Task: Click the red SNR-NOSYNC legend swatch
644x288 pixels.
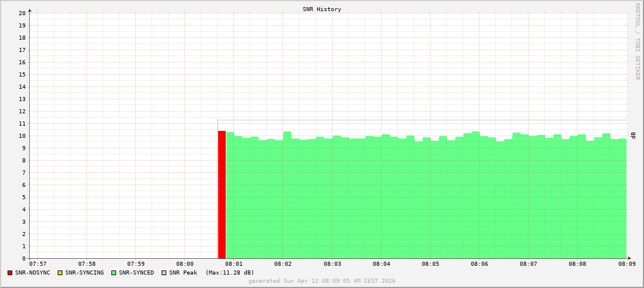Action: point(10,273)
